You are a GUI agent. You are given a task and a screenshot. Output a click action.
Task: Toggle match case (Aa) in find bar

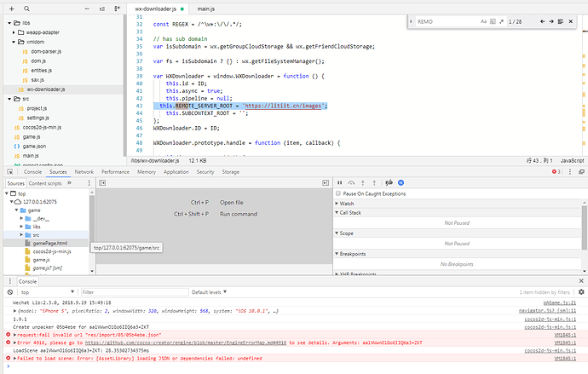(x=484, y=22)
